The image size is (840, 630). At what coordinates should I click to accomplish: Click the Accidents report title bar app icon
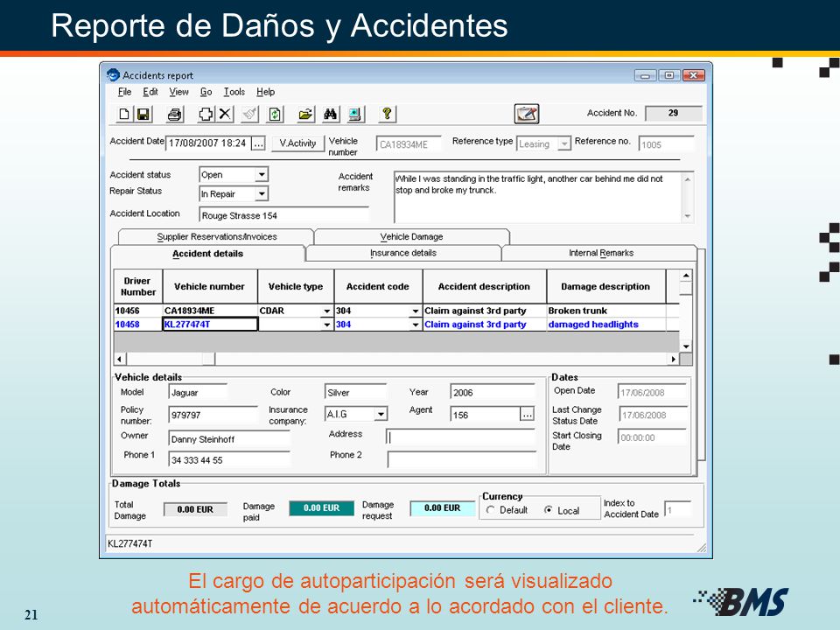113,75
